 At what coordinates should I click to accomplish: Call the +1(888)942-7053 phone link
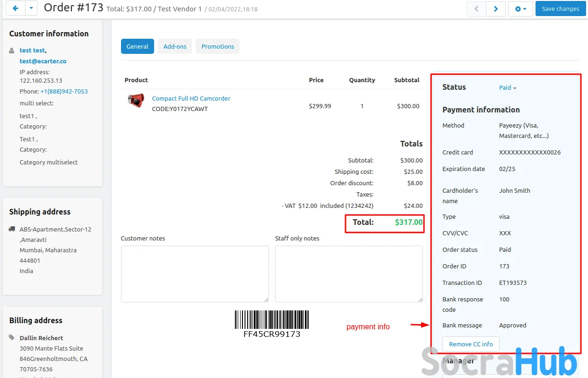pyautogui.click(x=64, y=92)
